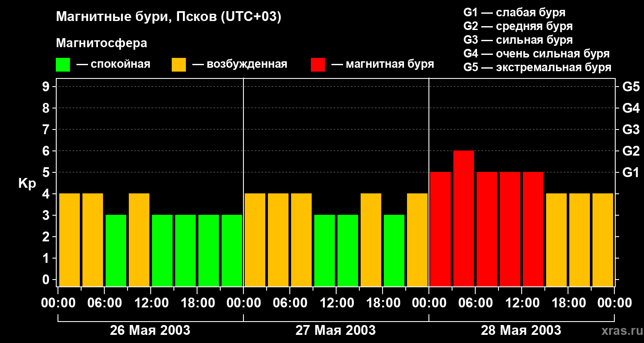Click the date label '27 Мая 2003'

pyautogui.click(x=336, y=330)
